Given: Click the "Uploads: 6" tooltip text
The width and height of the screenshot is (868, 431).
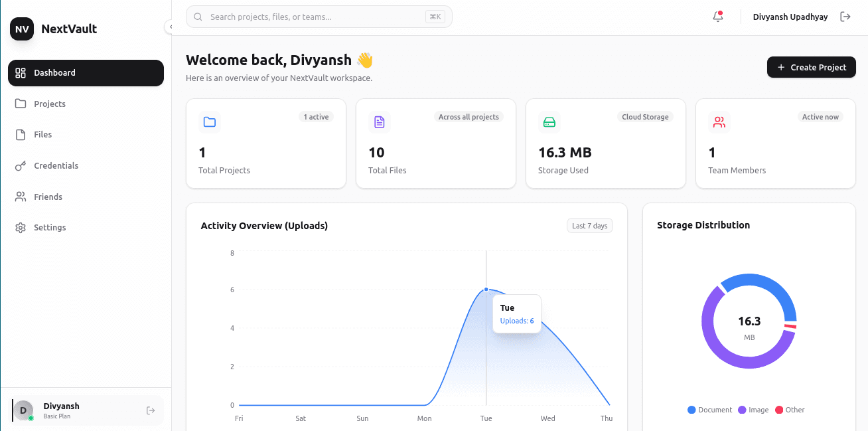Looking at the screenshot, I should tap(517, 321).
